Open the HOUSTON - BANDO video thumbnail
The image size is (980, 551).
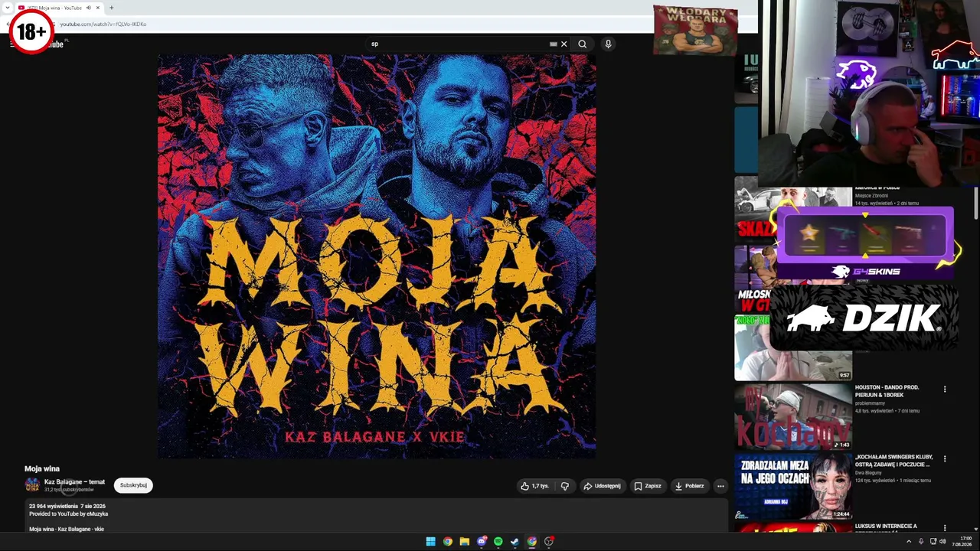pos(793,416)
